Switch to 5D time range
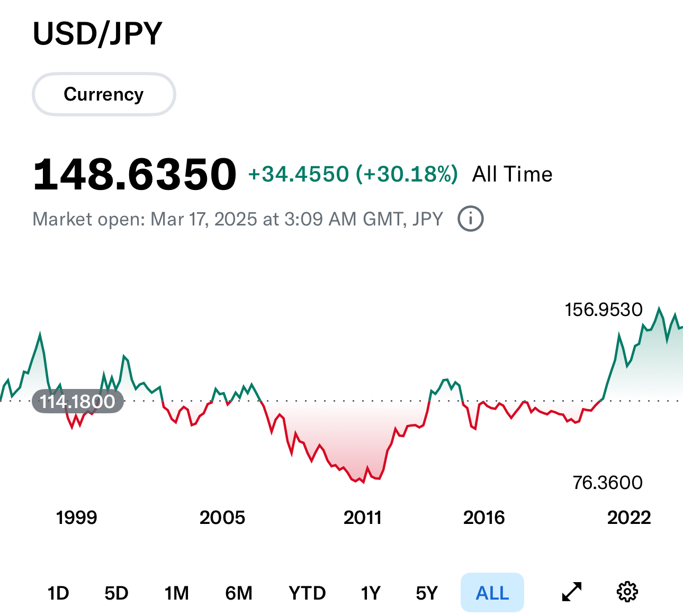 116,593
